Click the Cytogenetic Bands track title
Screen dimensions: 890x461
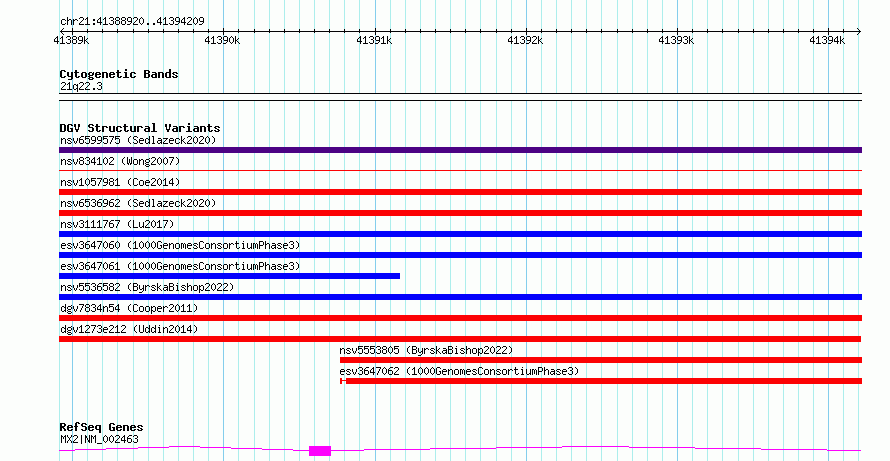click(x=119, y=74)
